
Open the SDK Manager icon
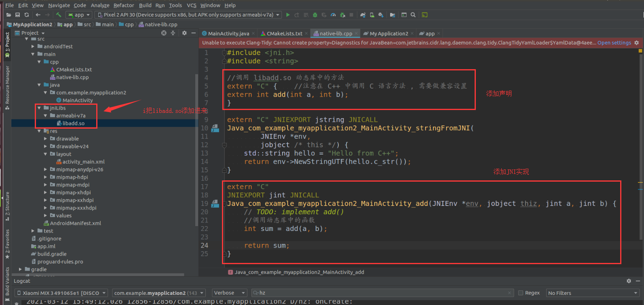click(381, 15)
